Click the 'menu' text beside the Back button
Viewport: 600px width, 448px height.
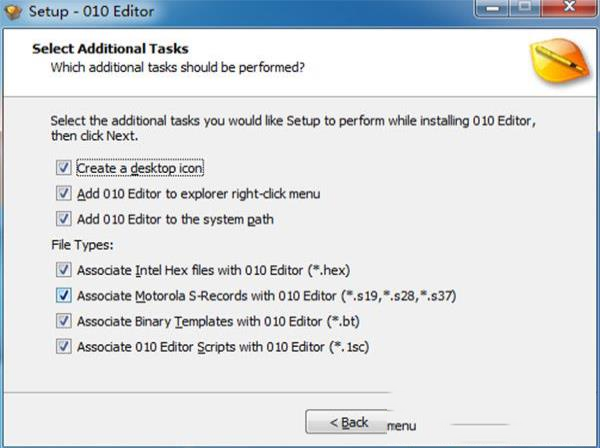(x=401, y=426)
